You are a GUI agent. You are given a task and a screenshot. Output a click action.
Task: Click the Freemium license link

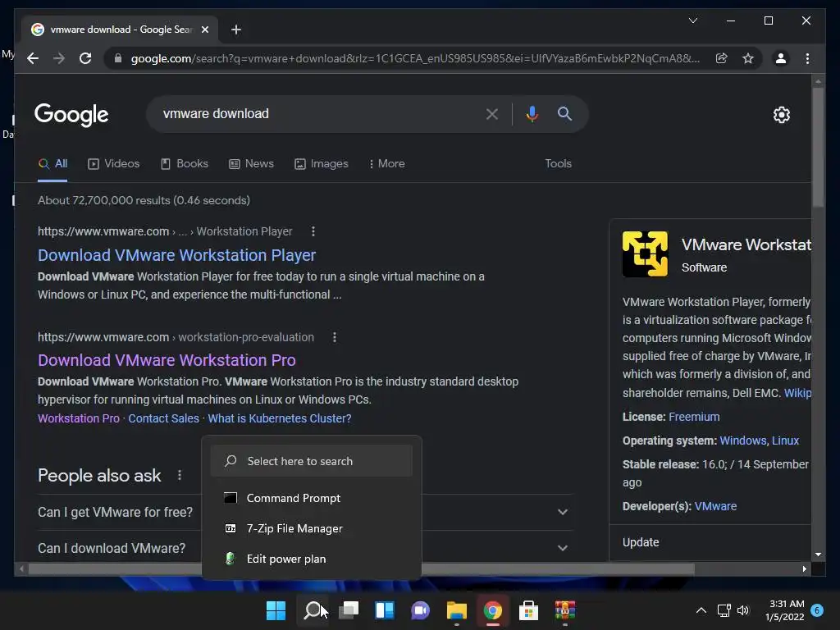pyautogui.click(x=694, y=417)
